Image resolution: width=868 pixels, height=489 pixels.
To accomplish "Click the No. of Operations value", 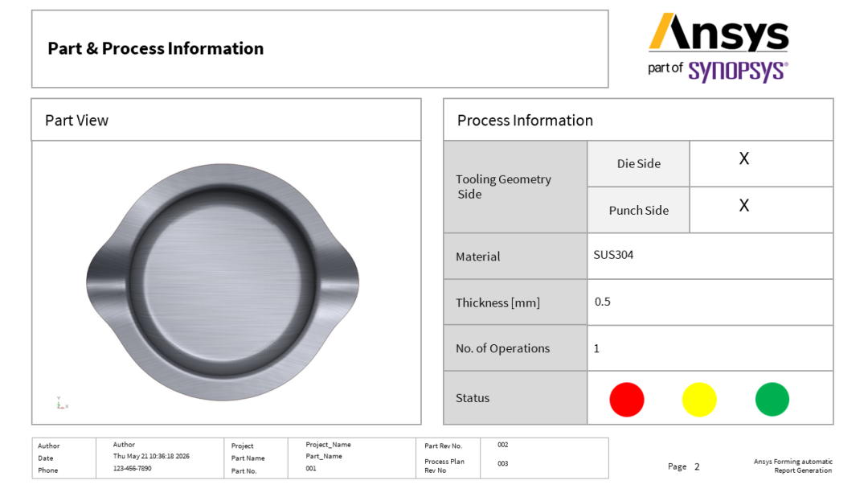I will point(596,348).
